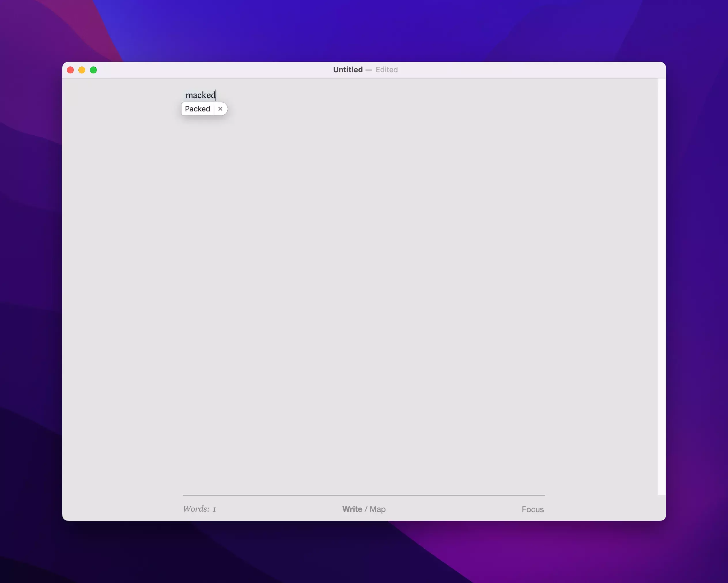Open the Edited status menu

click(x=386, y=69)
